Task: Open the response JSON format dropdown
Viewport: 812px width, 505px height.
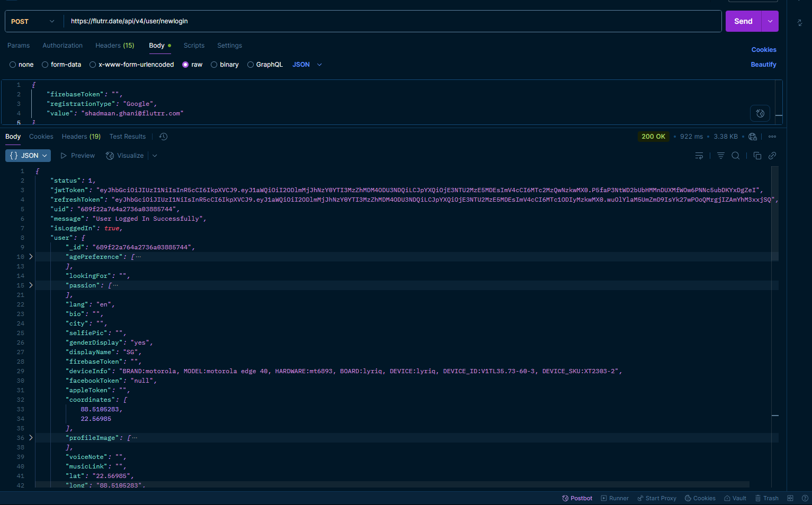Action: pyautogui.click(x=28, y=156)
